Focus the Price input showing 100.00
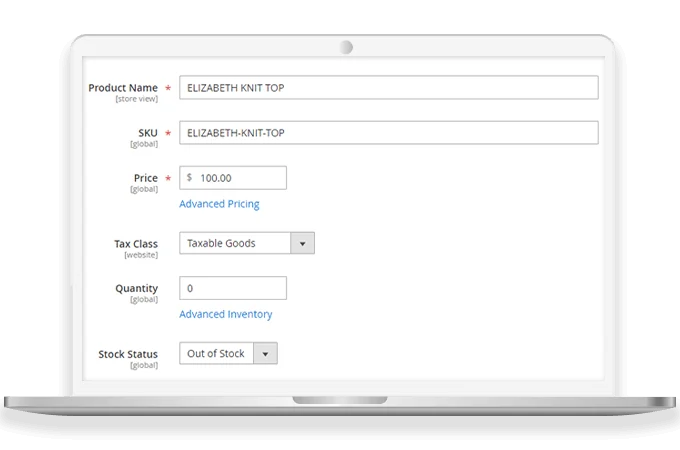The image size is (680, 450). point(240,178)
